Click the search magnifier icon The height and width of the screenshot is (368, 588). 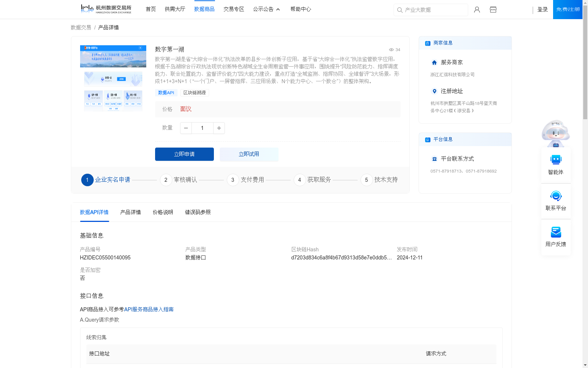[x=399, y=10]
